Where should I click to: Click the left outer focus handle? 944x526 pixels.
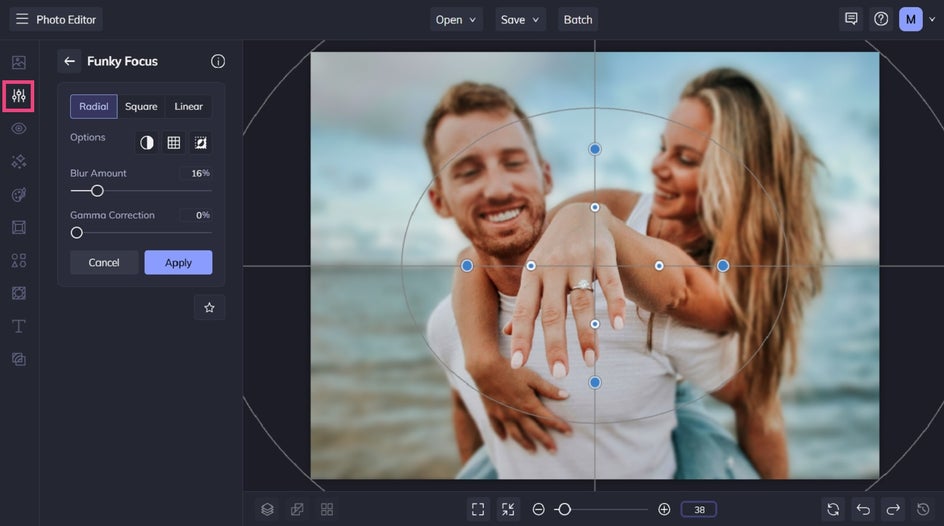[x=467, y=265]
